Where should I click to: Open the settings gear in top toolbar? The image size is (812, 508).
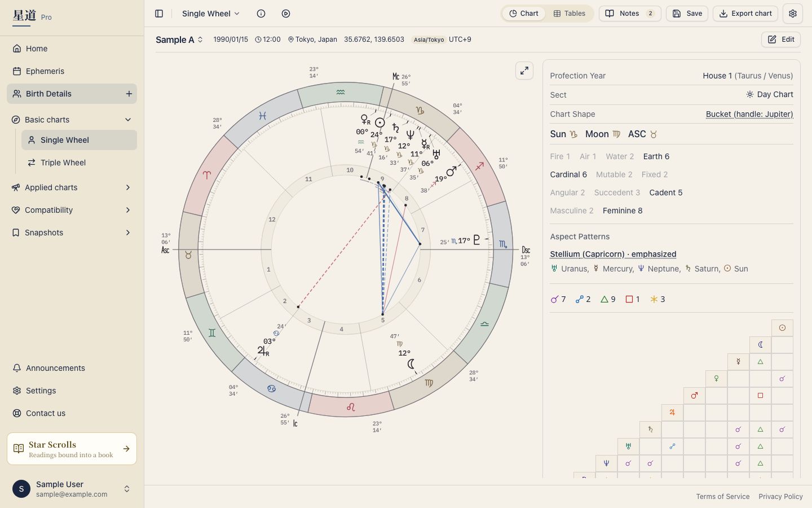tap(793, 14)
